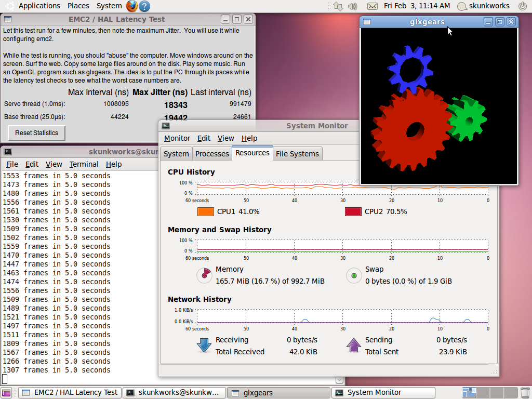Image resolution: width=532 pixels, height=399 pixels.
Task: Click the date and time clock
Action: tap(417, 6)
